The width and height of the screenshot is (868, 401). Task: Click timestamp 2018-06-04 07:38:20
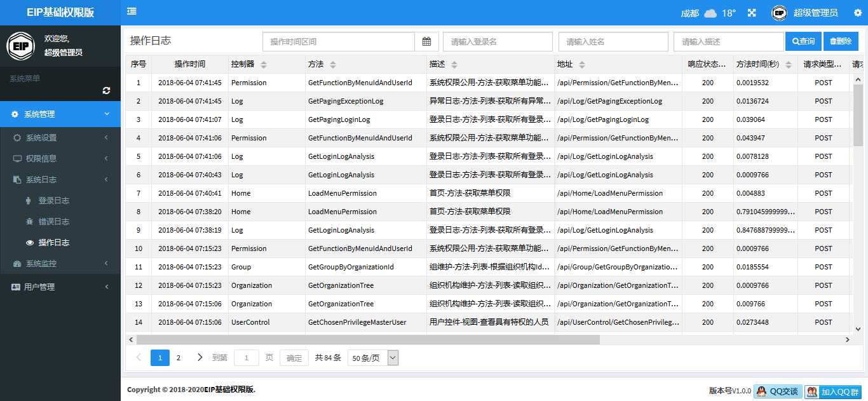(x=190, y=212)
